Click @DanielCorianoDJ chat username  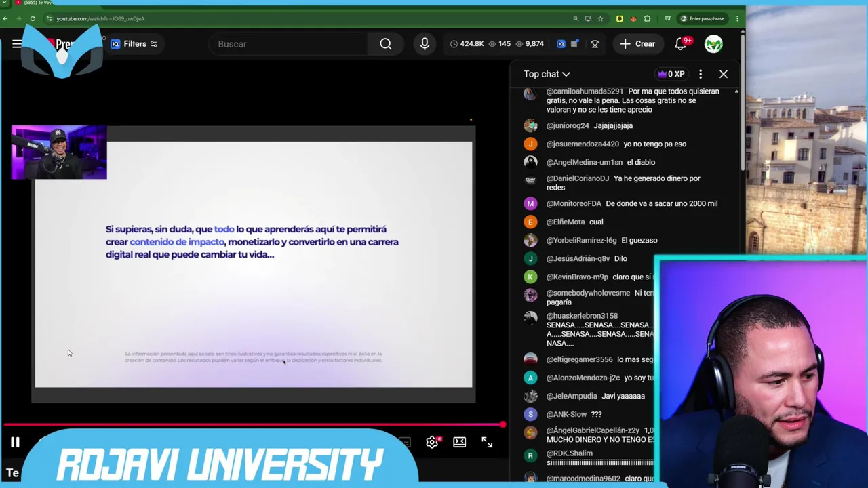click(578, 178)
